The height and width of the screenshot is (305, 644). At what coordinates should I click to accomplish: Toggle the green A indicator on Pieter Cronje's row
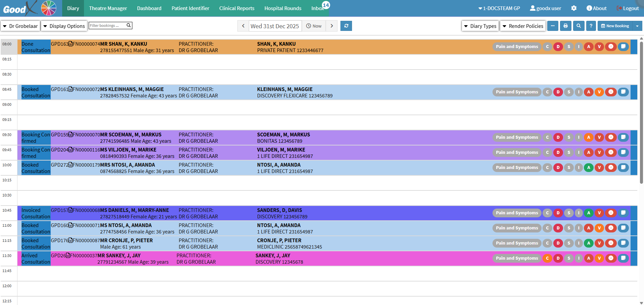coord(589,243)
